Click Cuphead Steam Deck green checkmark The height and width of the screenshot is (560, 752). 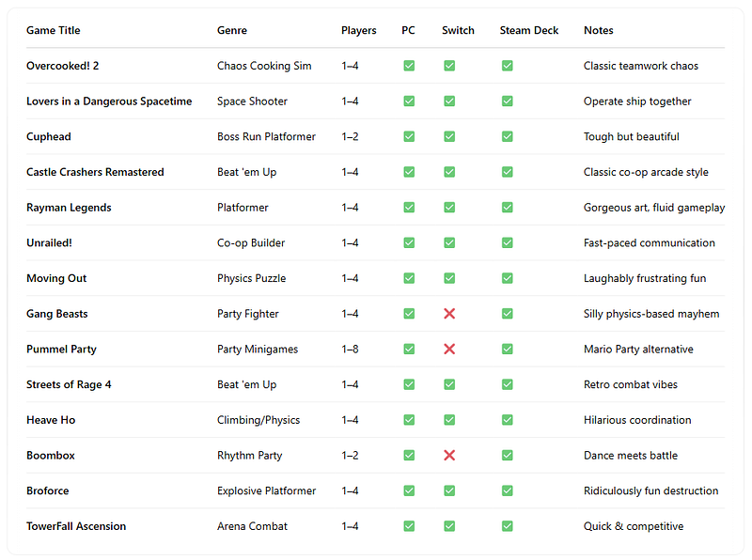508,136
